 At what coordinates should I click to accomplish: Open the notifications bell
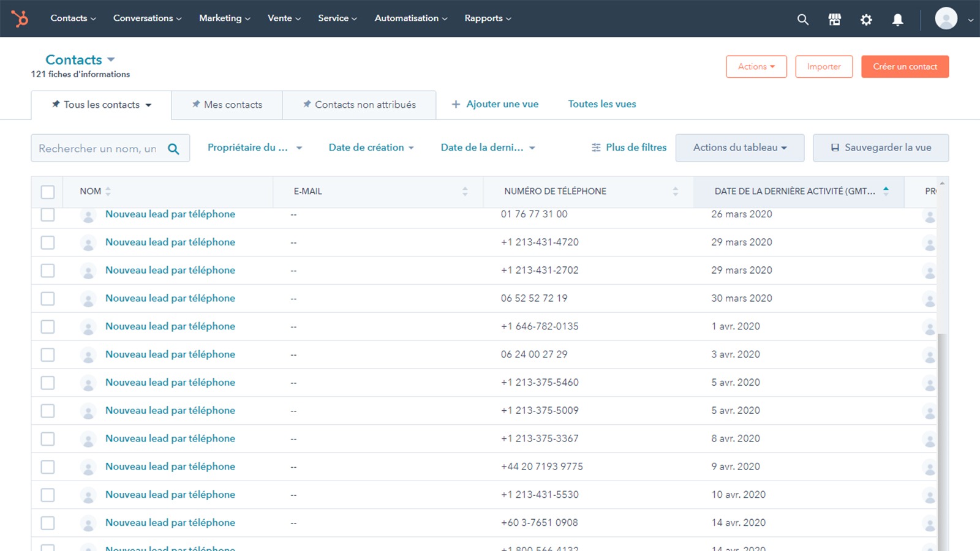coord(897,19)
